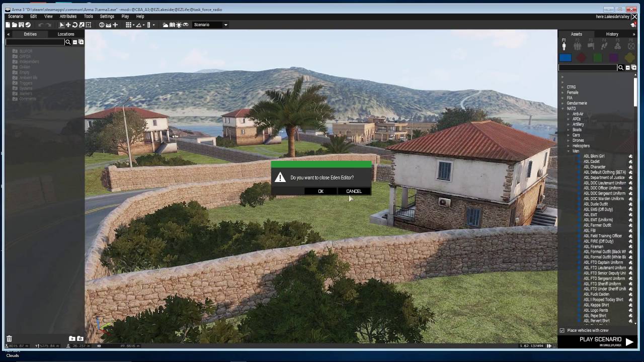Select BLUFOR blue side swatch
The width and height of the screenshot is (644, 362).
click(x=565, y=58)
